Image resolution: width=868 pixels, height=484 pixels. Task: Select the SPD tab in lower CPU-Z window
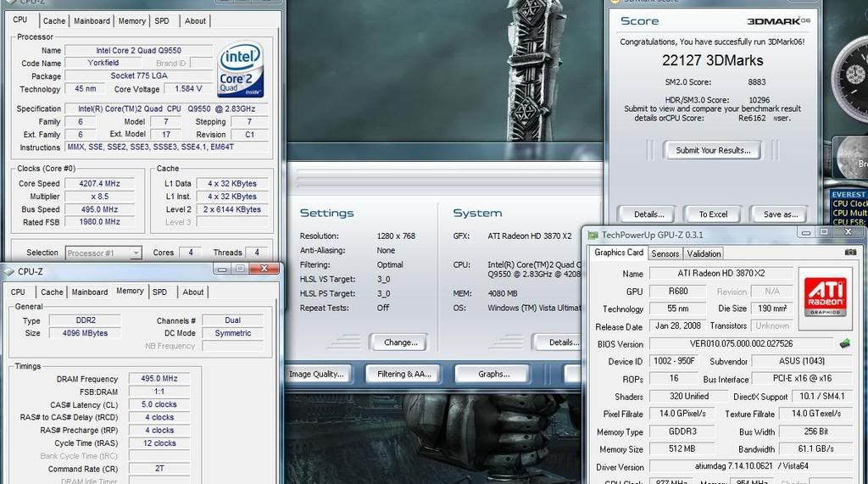pyautogui.click(x=159, y=292)
